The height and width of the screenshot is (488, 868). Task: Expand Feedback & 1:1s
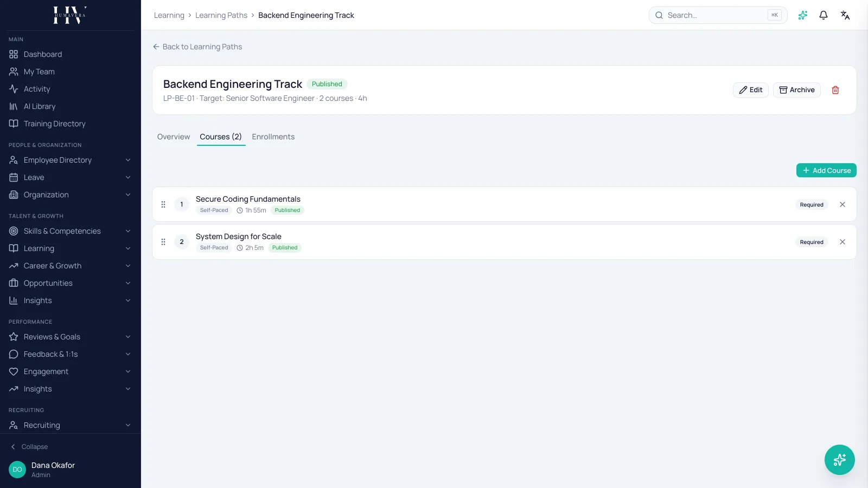[x=70, y=354]
